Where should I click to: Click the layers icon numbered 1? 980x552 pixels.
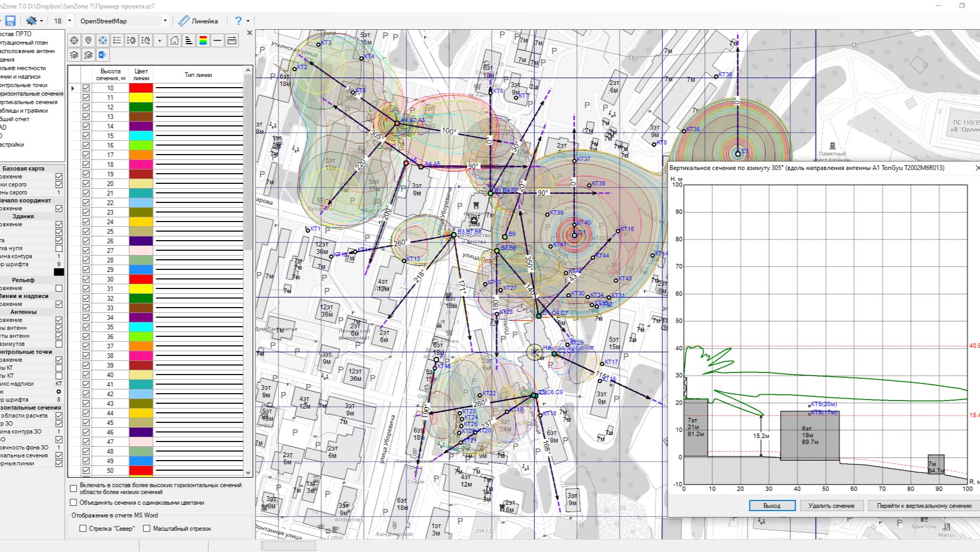tap(74, 55)
